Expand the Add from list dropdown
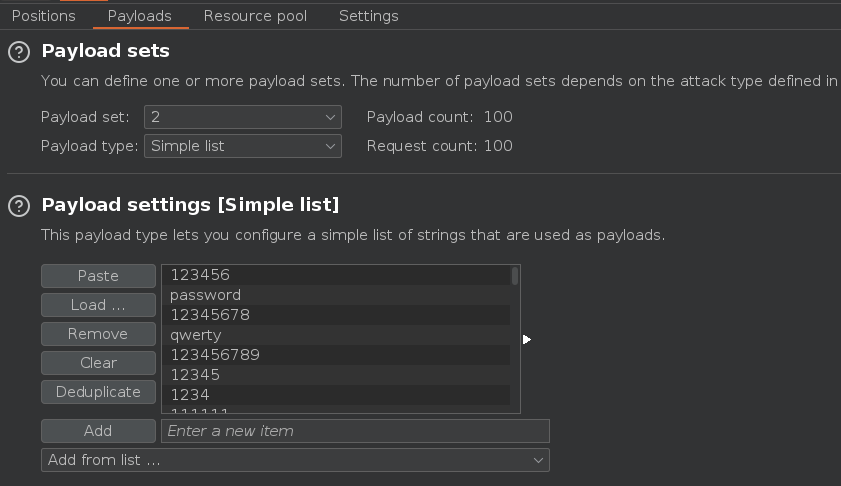Viewport: 841px width, 486px height. (x=295, y=460)
